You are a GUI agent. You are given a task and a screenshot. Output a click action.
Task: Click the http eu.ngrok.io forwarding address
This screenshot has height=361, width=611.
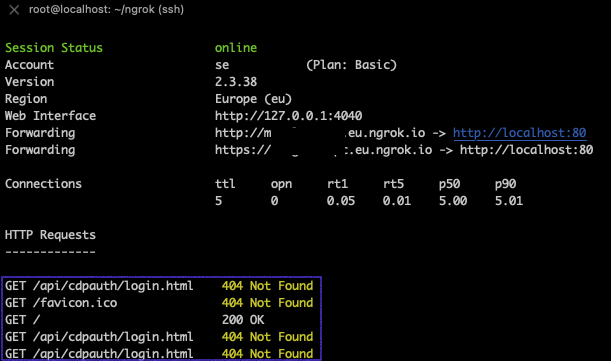pos(320,133)
